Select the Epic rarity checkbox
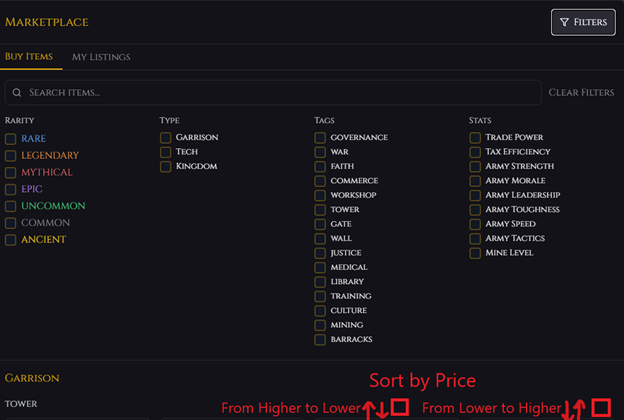This screenshot has height=420, width=624. click(11, 189)
